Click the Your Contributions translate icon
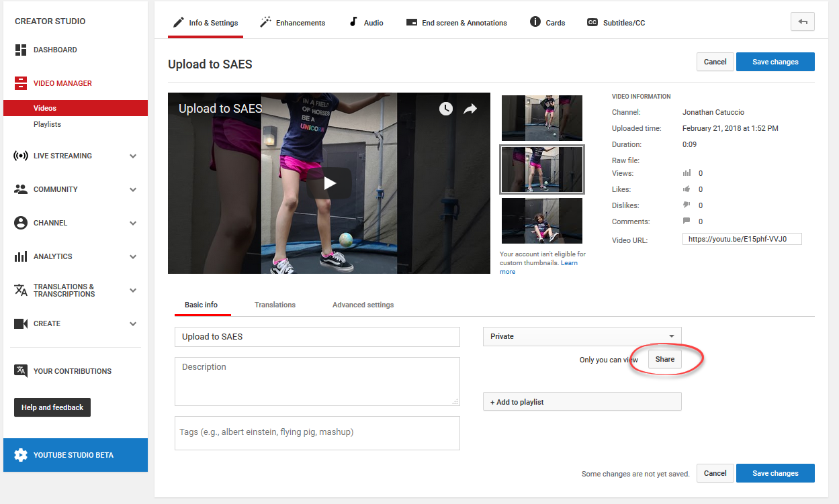Screen dimensions: 839x504 21,370
